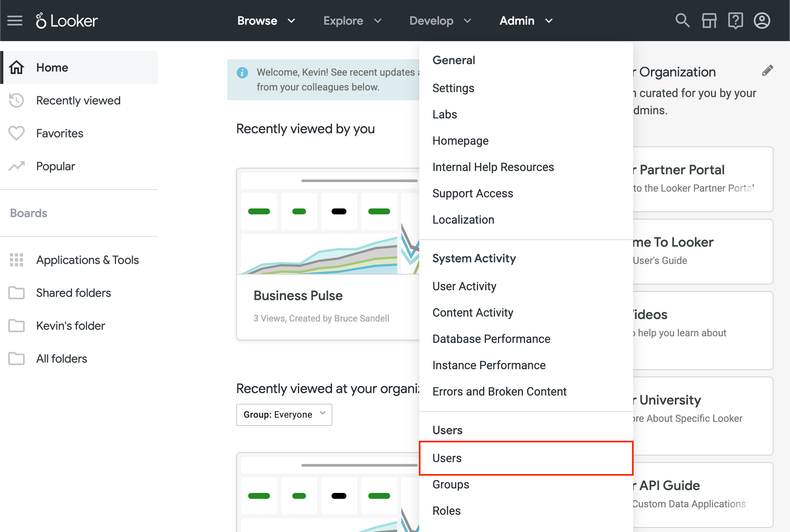Expand the Browse dropdown menu

(266, 21)
